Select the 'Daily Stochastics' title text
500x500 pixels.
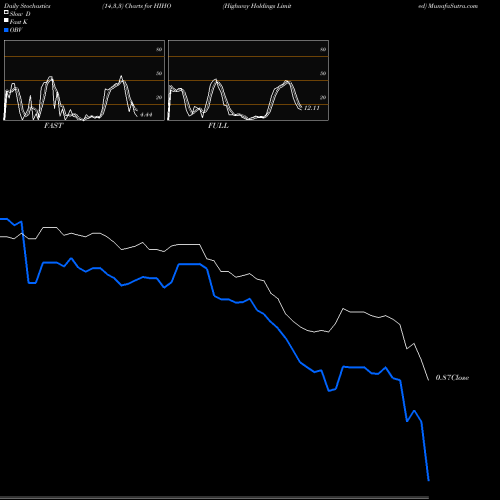(x=27, y=6)
